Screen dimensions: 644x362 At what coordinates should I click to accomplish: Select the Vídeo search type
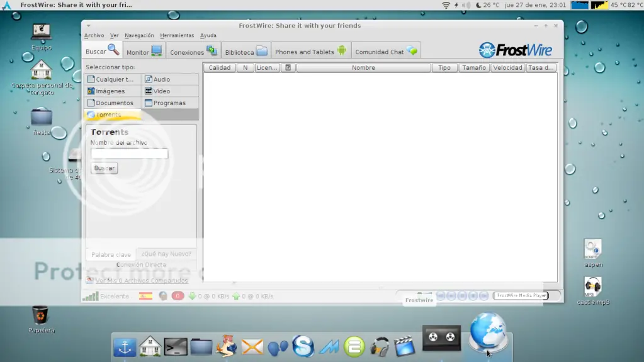tap(169, 91)
